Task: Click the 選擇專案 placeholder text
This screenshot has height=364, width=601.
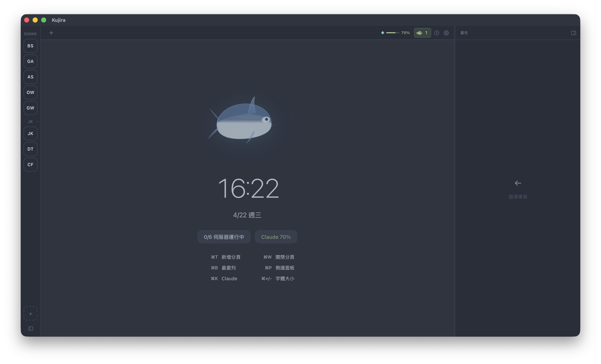Action: click(x=518, y=197)
